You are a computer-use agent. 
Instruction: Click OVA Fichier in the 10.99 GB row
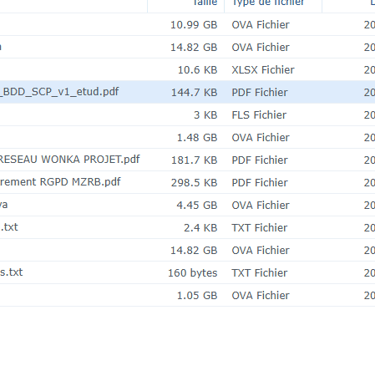[260, 25]
